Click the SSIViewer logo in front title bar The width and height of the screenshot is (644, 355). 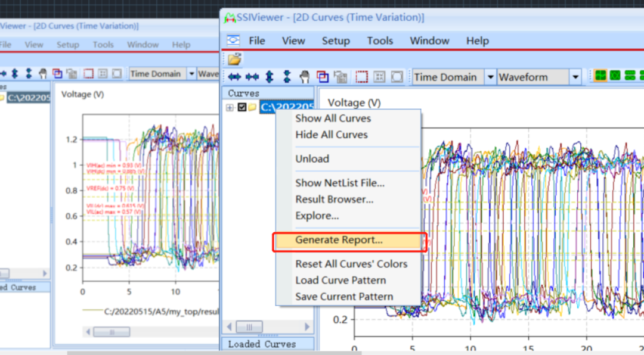click(x=230, y=18)
